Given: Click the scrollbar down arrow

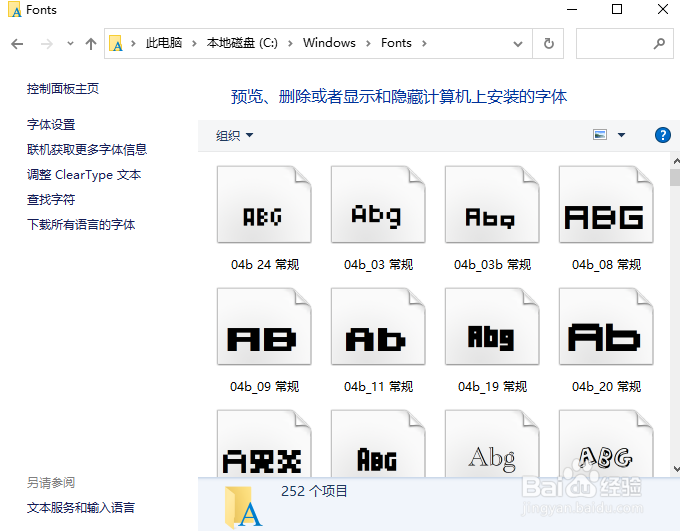Looking at the screenshot, I should [676, 469].
